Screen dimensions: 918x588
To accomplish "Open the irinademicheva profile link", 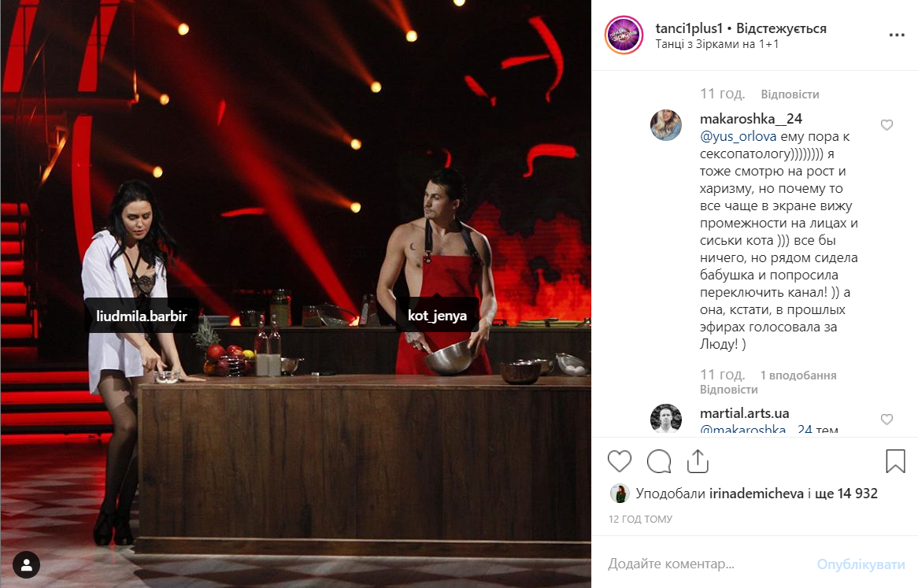I will tap(757, 494).
